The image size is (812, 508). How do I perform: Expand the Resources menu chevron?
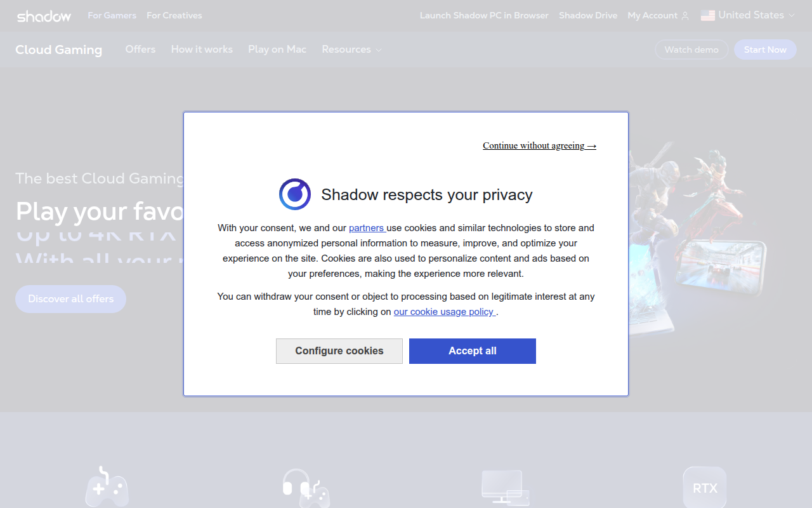379,50
